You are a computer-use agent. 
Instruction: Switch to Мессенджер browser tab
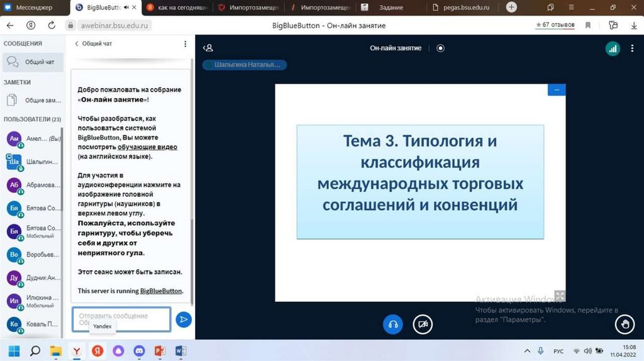coord(34,8)
